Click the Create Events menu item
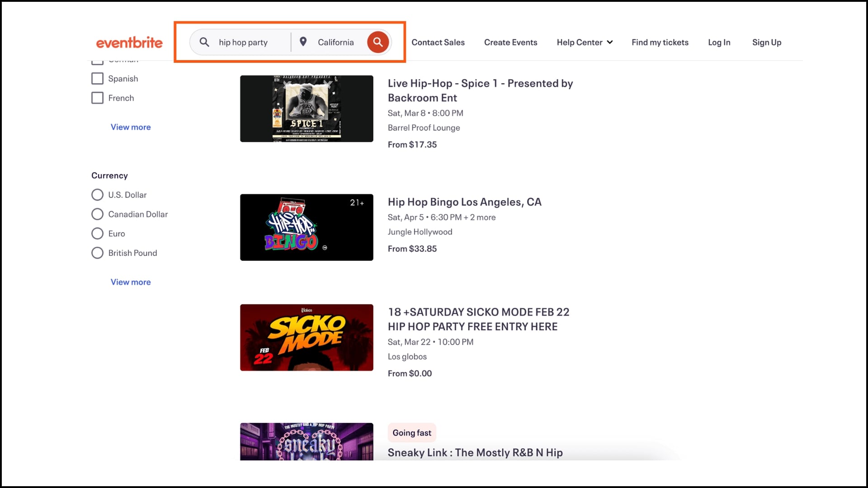The image size is (868, 488). 510,42
